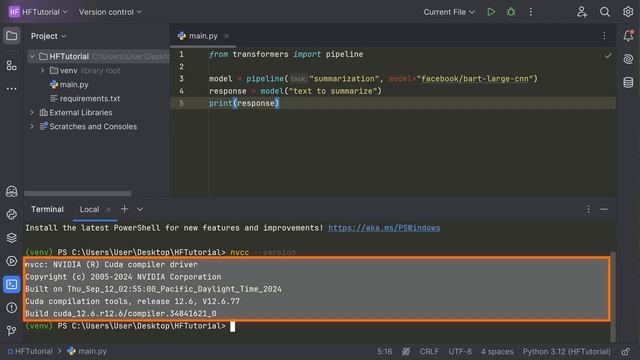This screenshot has height=360, width=640.
Task: Open the Version control dropdown
Action: (x=110, y=12)
